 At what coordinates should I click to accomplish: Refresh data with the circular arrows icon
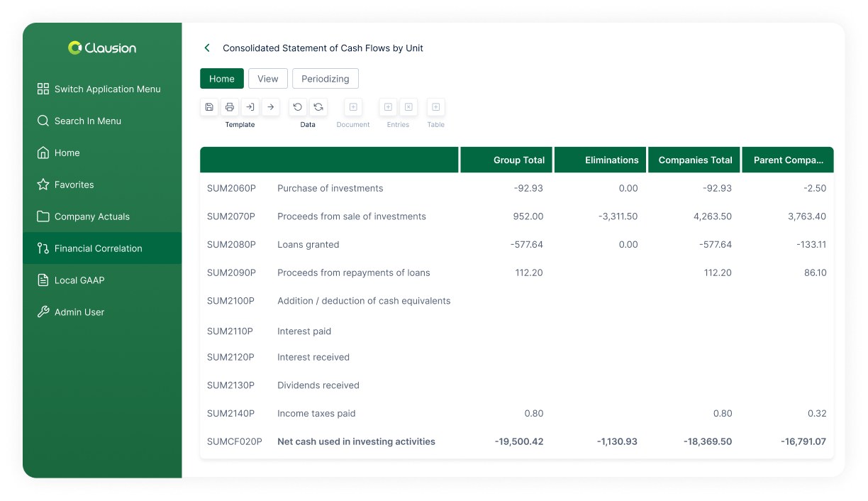click(x=318, y=107)
